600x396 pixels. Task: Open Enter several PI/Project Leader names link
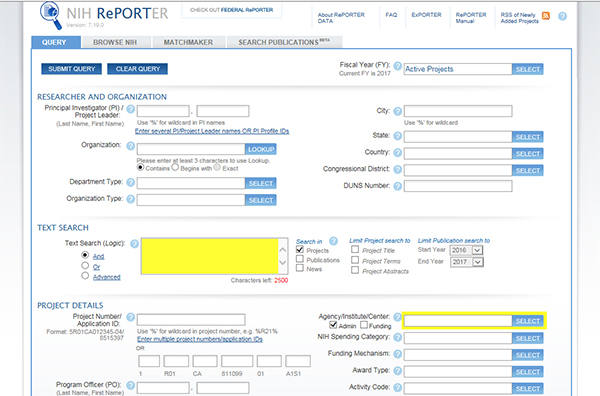coord(212,131)
